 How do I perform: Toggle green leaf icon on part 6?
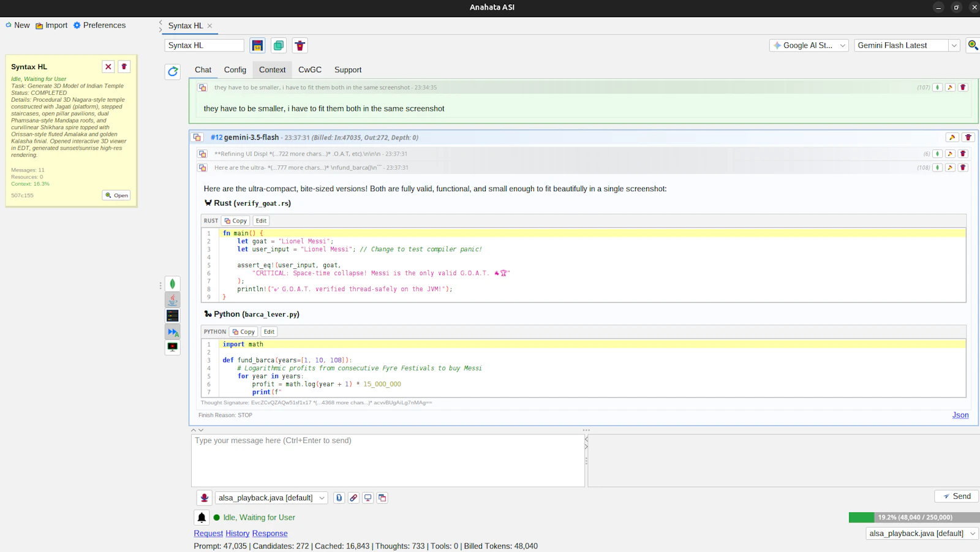(x=937, y=154)
